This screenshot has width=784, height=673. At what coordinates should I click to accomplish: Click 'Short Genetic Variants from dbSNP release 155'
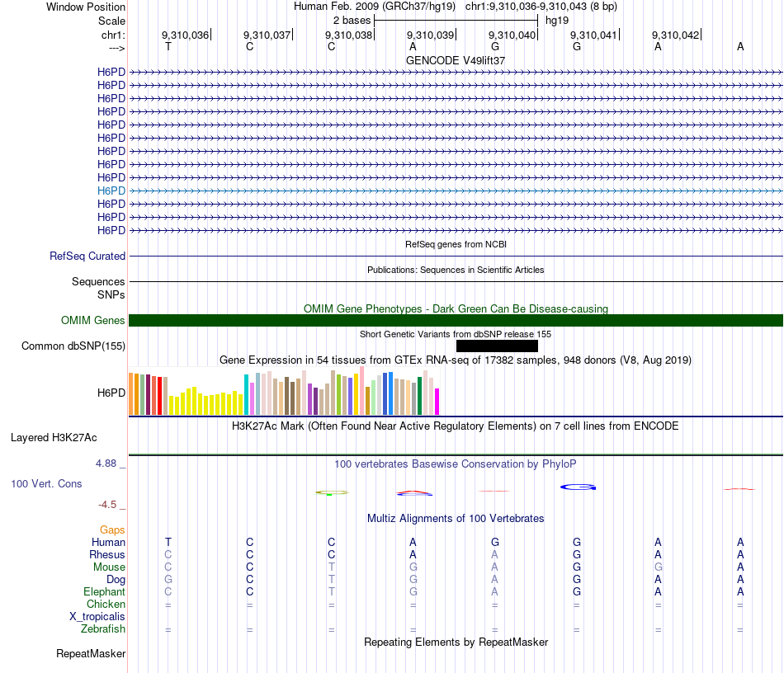(x=456, y=334)
